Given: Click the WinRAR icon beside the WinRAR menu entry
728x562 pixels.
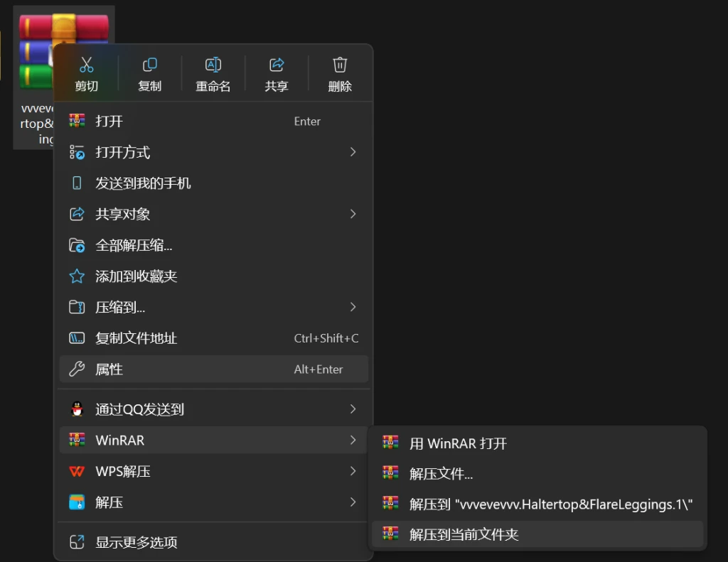Looking at the screenshot, I should 77,440.
